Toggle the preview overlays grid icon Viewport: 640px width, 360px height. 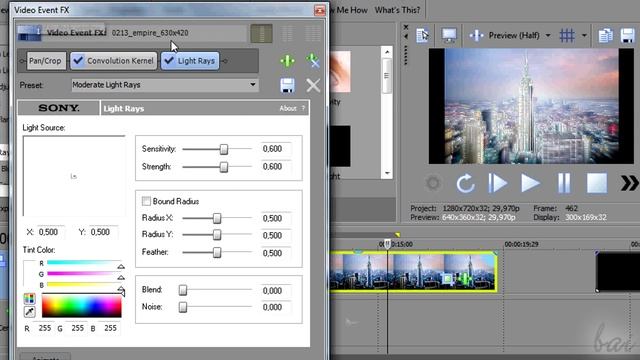(x=567, y=36)
